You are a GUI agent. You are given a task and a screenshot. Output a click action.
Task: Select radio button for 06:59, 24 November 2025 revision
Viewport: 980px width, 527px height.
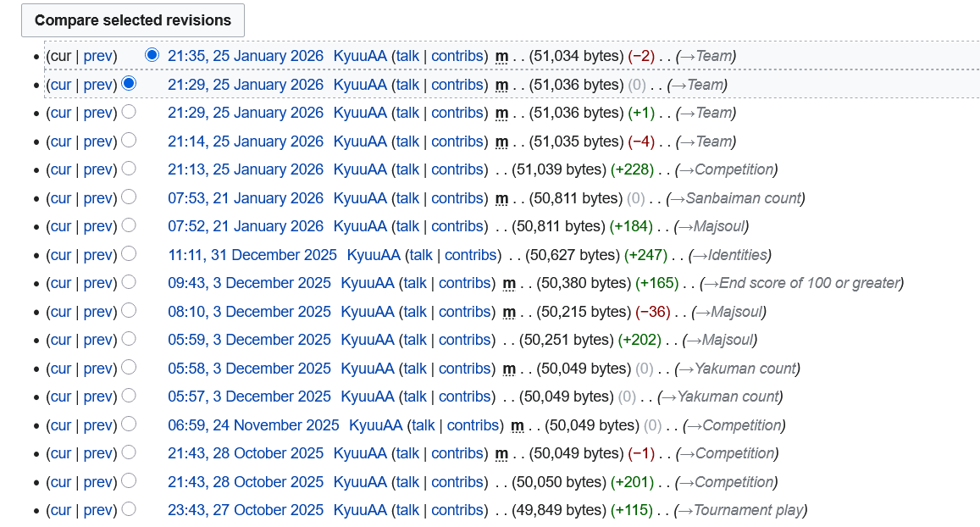129,424
